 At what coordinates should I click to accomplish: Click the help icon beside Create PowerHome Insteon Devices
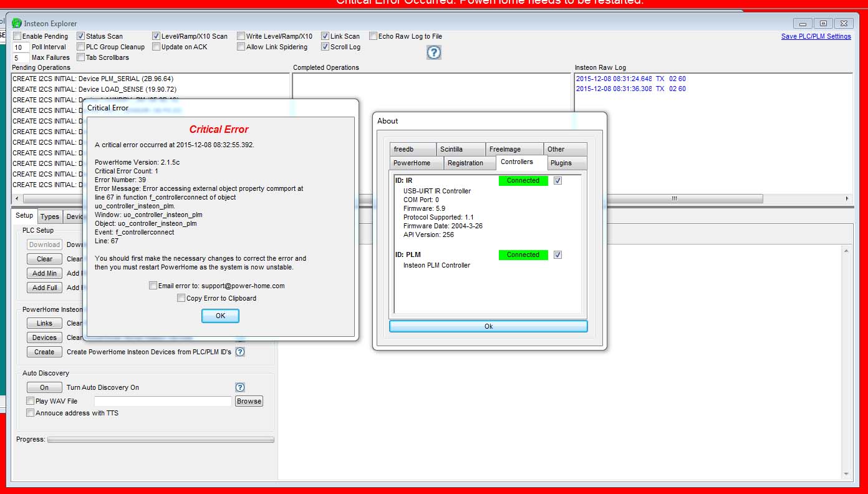point(240,352)
